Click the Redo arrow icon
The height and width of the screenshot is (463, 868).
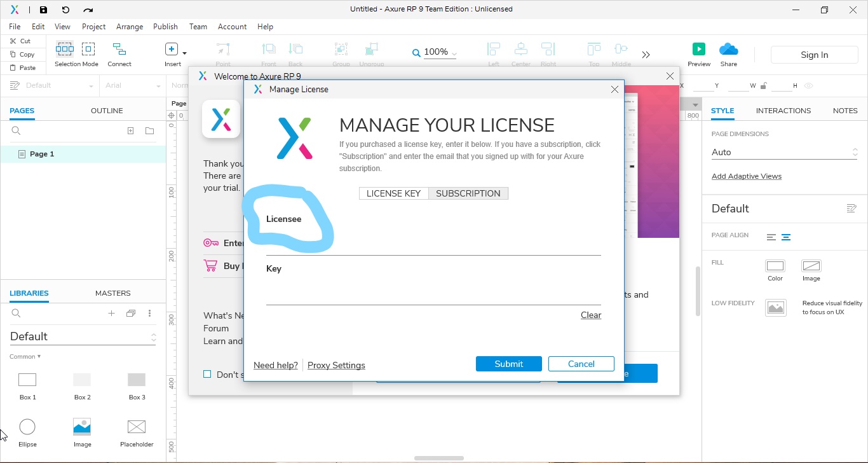pos(88,10)
